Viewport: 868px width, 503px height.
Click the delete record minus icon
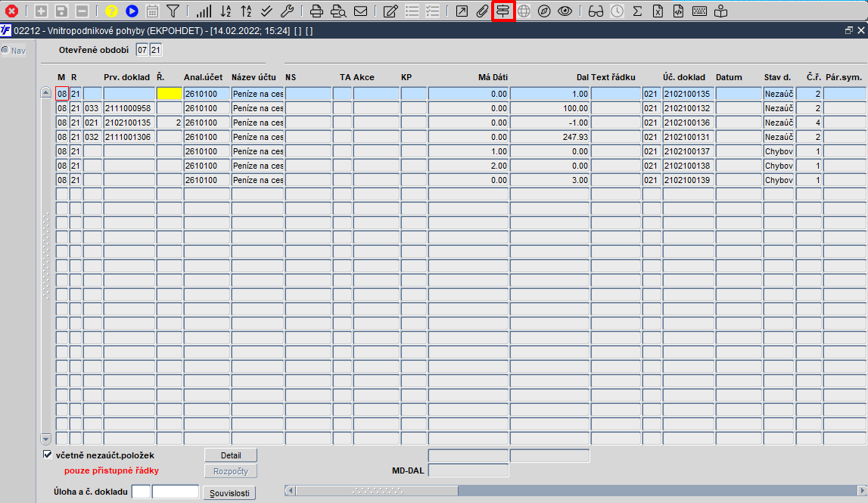click(82, 11)
